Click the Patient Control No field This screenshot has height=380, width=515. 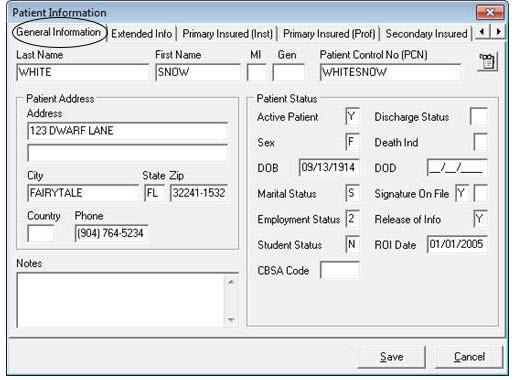click(390, 72)
